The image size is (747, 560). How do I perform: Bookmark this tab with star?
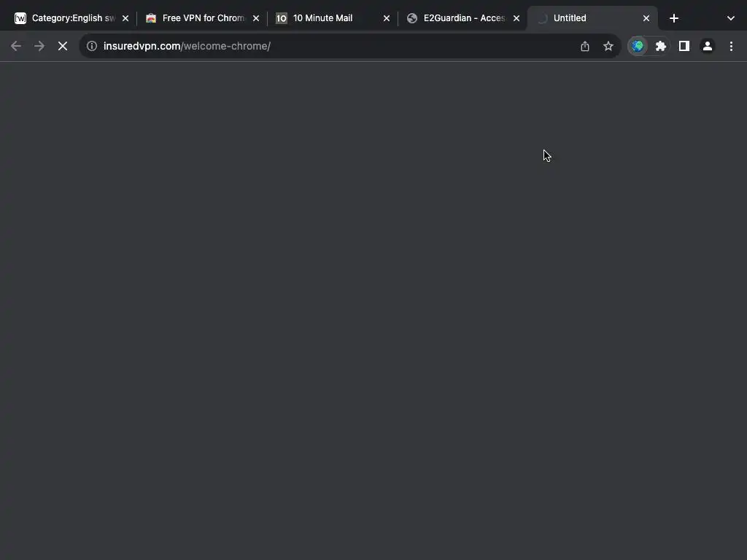click(x=608, y=46)
